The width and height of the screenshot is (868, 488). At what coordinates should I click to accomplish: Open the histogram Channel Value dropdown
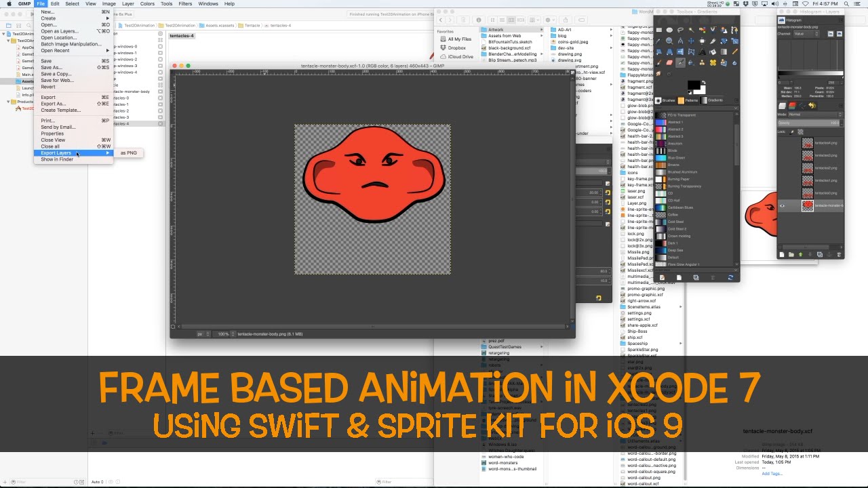(x=806, y=34)
